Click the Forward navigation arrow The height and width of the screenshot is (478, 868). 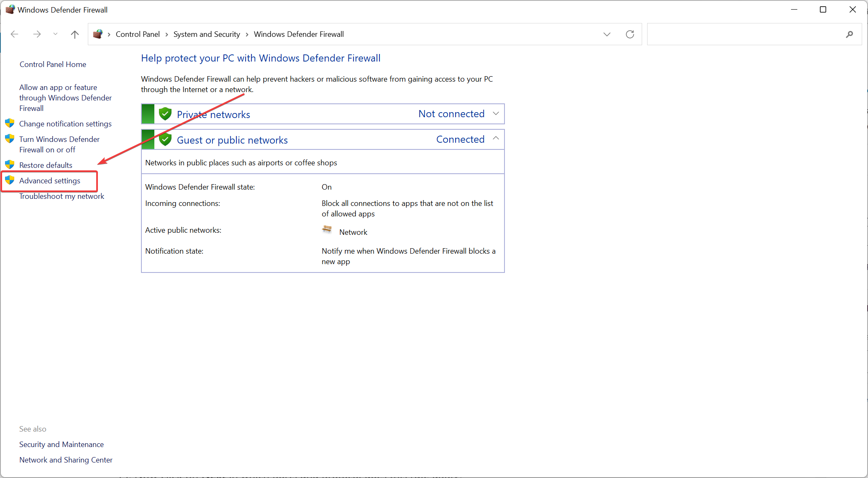(x=37, y=34)
